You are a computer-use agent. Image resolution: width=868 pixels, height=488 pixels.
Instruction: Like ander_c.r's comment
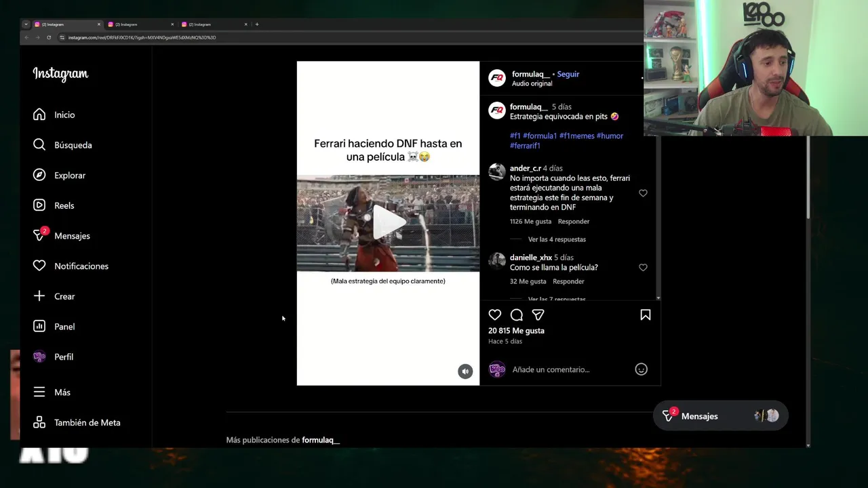tap(643, 193)
